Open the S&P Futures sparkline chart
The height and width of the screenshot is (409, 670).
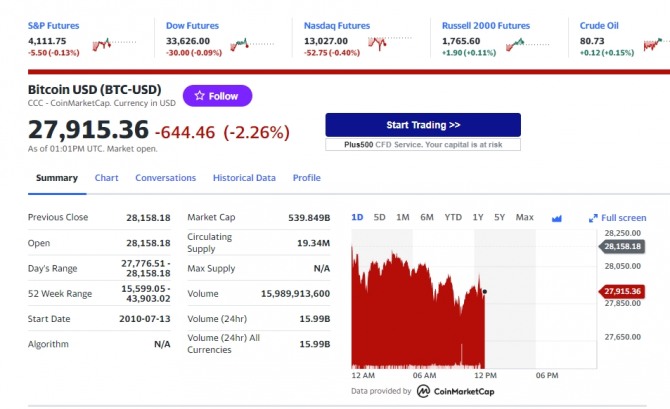114,44
